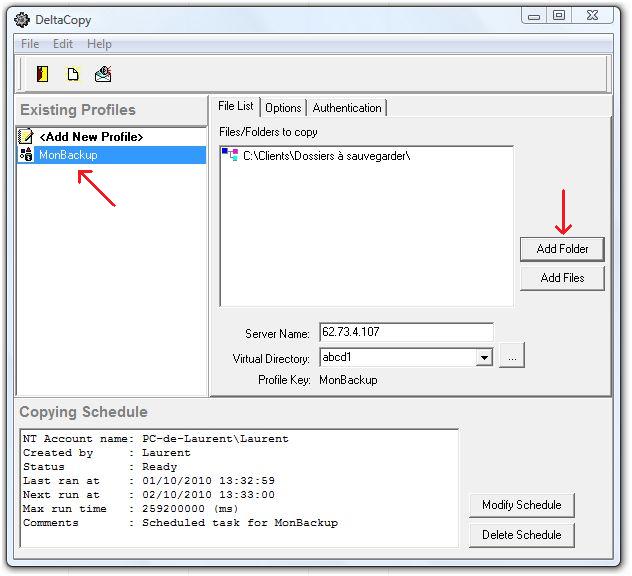Image resolution: width=632 pixels, height=576 pixels.
Task: Maximize the DeltaCopy window
Action: click(559, 16)
